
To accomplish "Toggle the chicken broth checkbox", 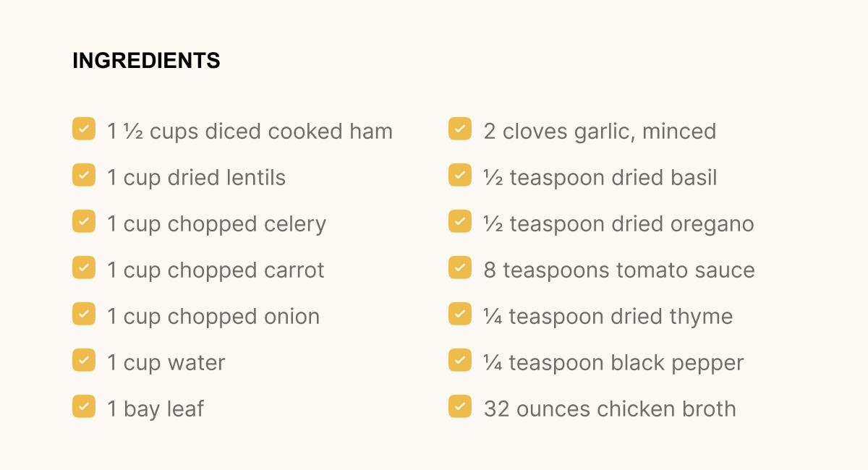I will coord(460,406).
